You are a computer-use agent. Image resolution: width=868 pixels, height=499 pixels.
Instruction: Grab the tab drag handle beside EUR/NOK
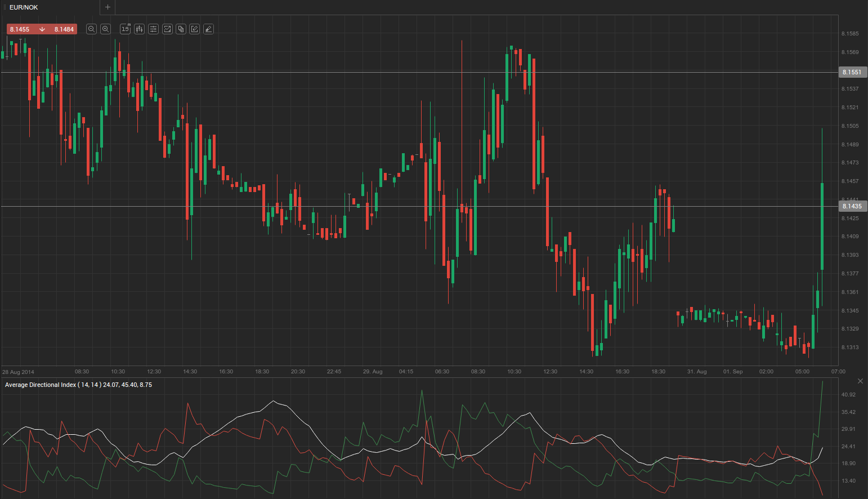5,7
